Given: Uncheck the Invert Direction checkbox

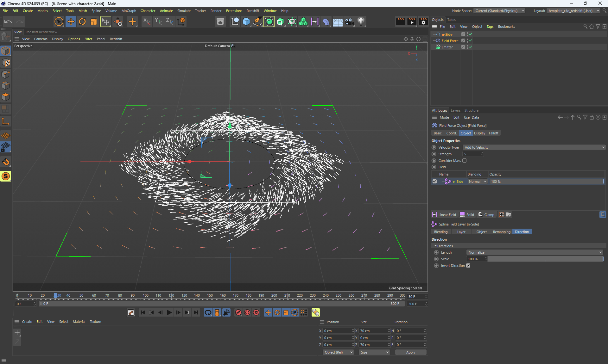Looking at the screenshot, I should [x=468, y=266].
